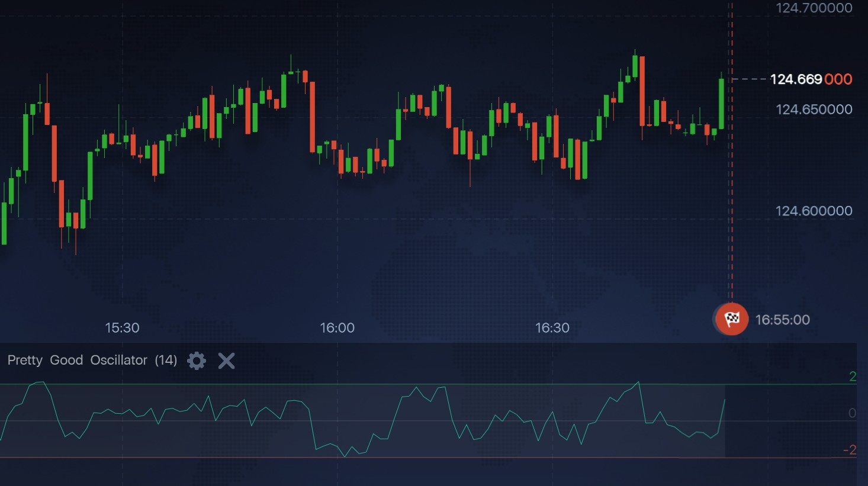Click the oscillator zero level label
This screenshot has width=868, height=486.
click(852, 413)
